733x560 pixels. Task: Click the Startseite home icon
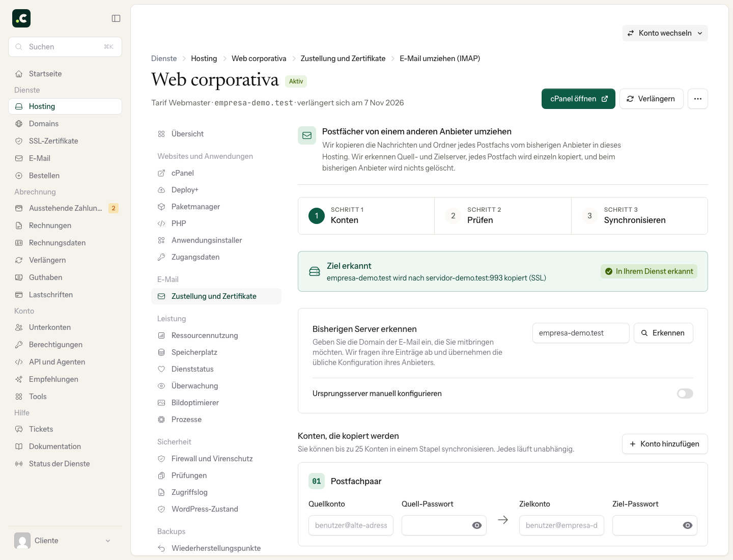(19, 74)
